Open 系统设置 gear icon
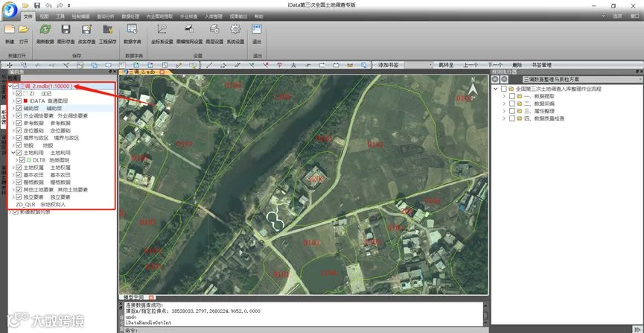This screenshot has width=644, height=333. (235, 30)
